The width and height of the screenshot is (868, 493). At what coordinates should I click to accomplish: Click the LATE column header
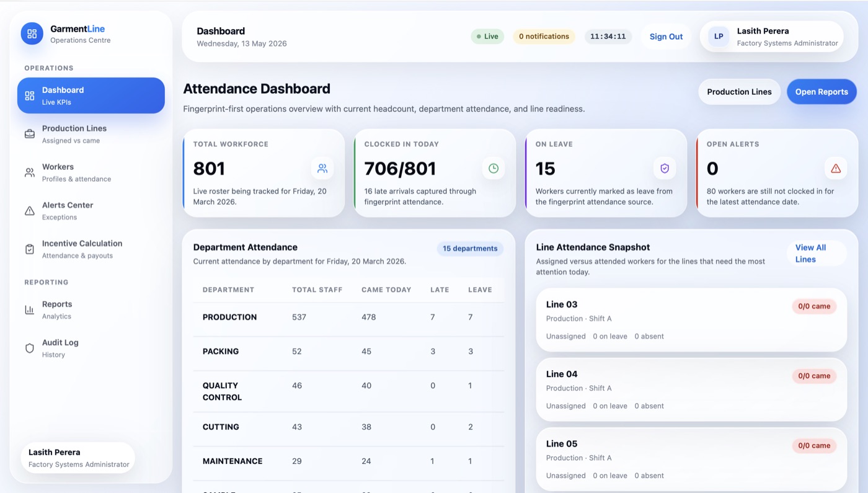coord(440,290)
